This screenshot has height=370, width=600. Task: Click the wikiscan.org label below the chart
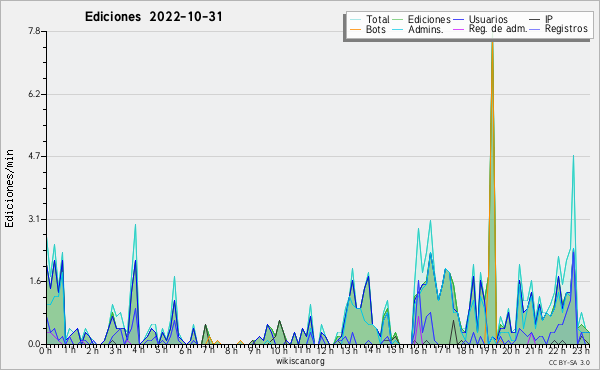click(300, 361)
